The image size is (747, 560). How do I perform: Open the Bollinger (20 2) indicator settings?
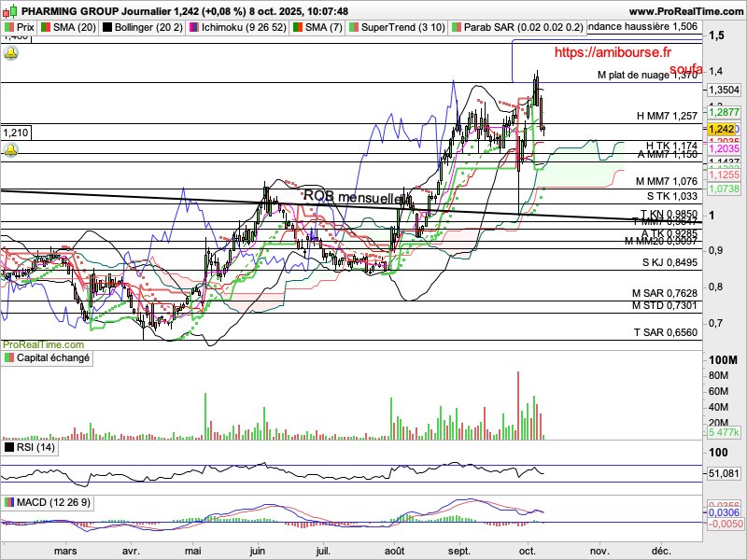coord(148,27)
